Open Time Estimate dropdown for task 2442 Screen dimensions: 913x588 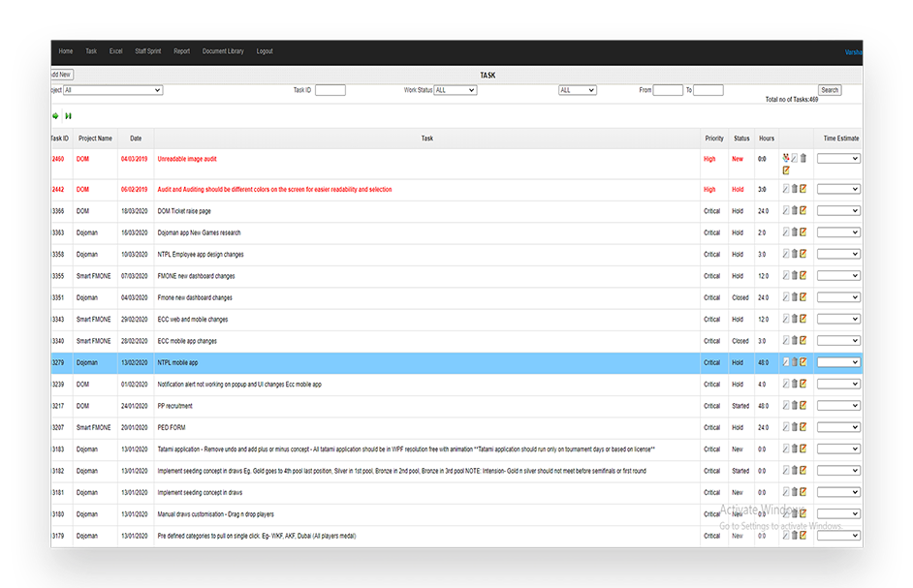point(838,189)
